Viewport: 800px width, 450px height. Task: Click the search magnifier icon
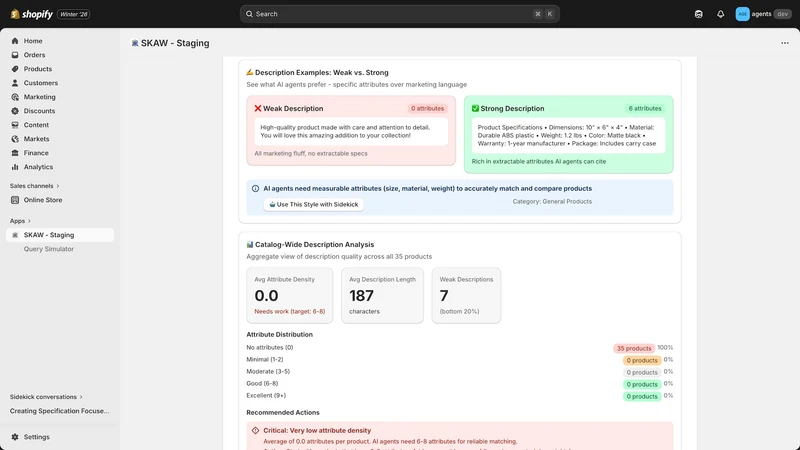point(249,14)
